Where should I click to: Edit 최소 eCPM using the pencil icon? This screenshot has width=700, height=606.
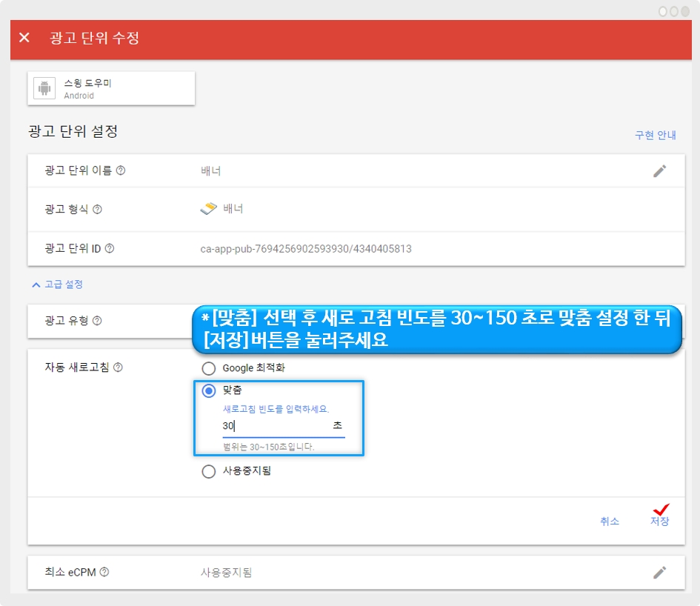point(659,572)
